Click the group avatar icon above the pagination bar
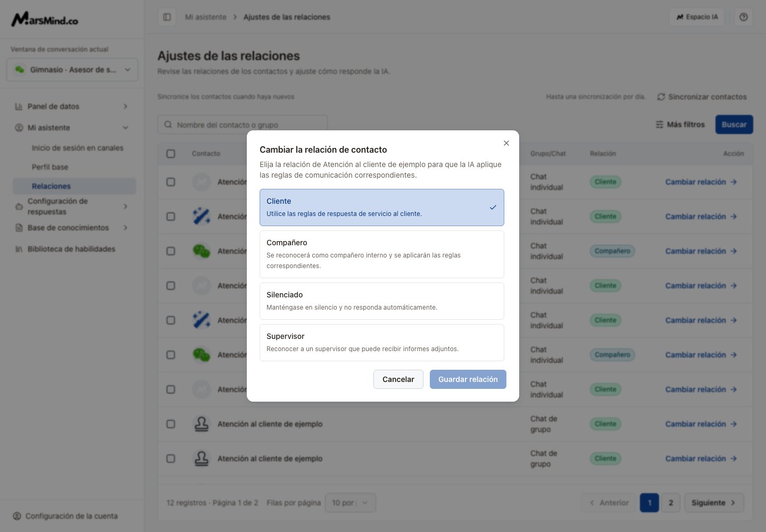Viewport: 766px width, 532px height. click(202, 459)
